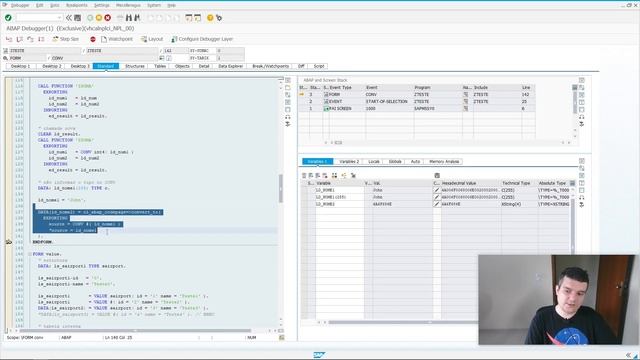Click the Customize Local Layout icon
This screenshot has height=360, width=640.
[x=219, y=18]
